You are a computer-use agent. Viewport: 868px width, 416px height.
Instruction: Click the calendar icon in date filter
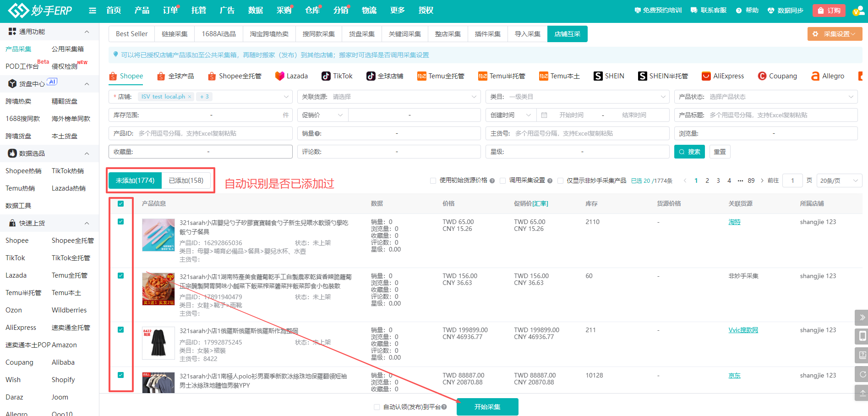tap(544, 115)
